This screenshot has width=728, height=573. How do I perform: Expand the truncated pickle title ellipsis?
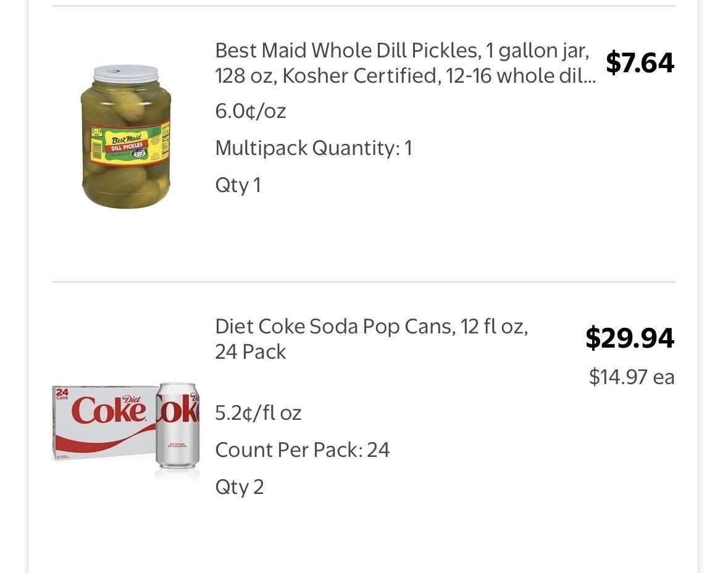[590, 77]
